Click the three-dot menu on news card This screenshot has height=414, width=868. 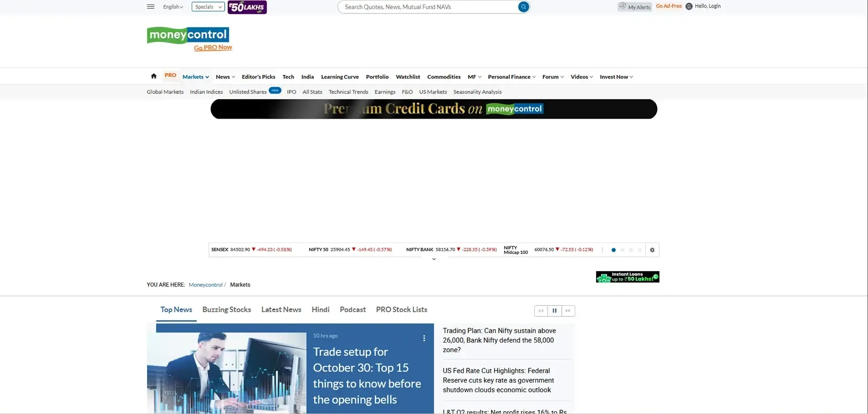[424, 338]
